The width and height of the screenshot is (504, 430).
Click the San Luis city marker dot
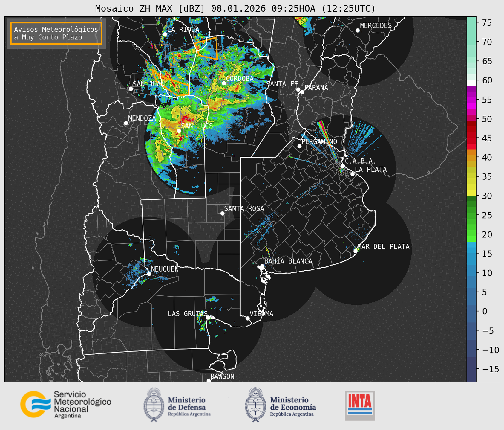(179, 131)
